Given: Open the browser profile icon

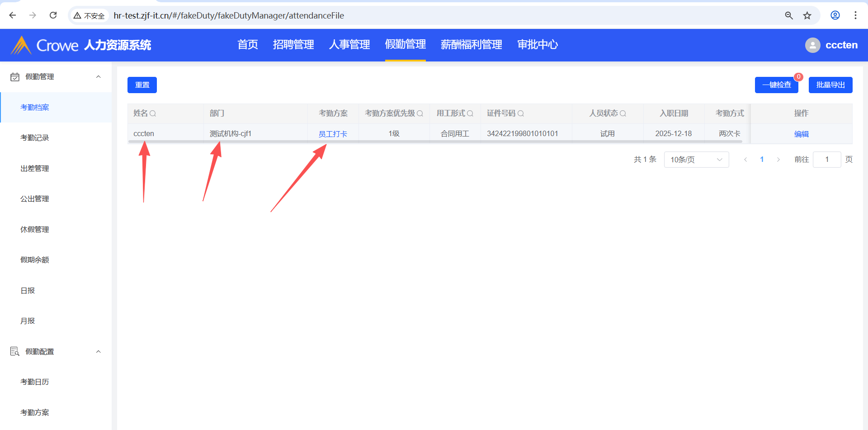Looking at the screenshot, I should (835, 15).
